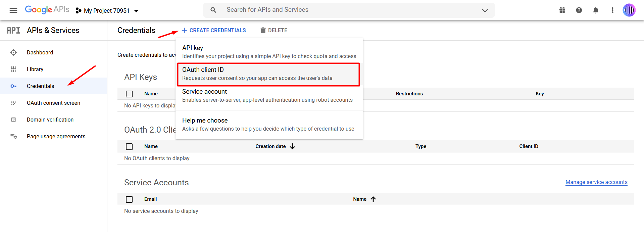644x232 pixels.
Task: Select all API keys checkbox
Action: point(129,94)
